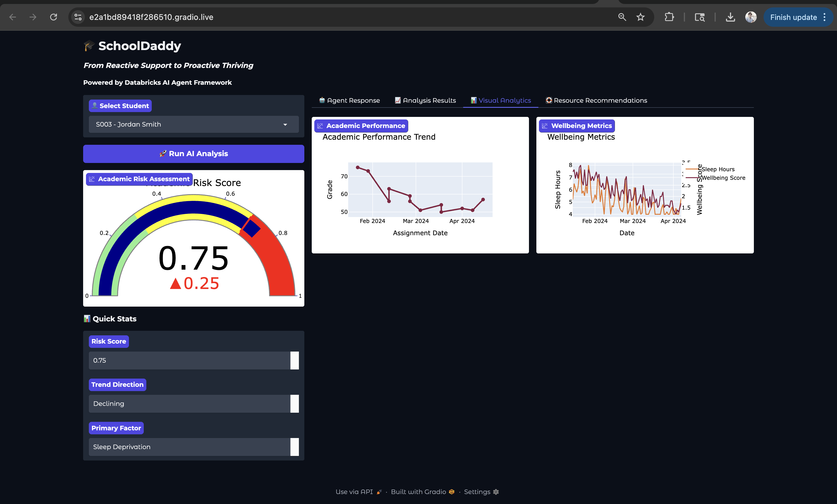Open the Resource Recommendations tab
837x504 pixels.
click(596, 100)
